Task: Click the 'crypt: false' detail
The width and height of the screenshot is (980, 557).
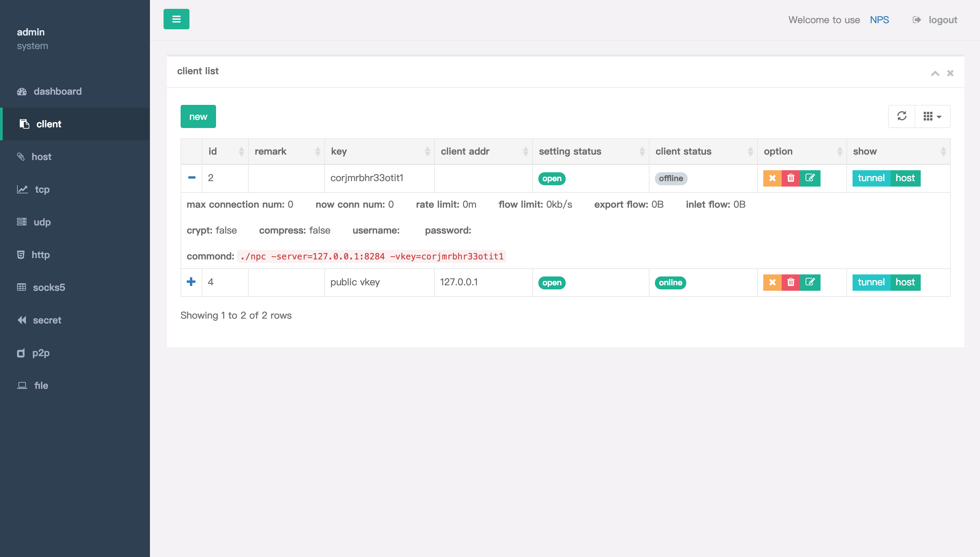Action: 212,231
